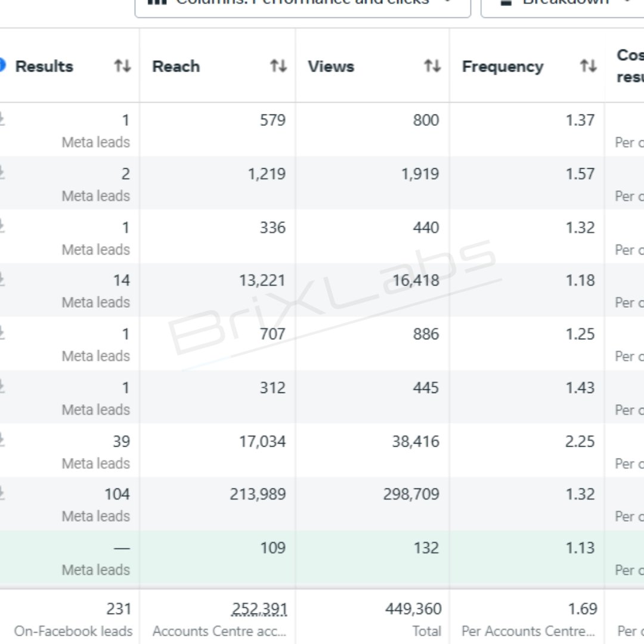Select the highlighted row with 109 reach
Image resolution: width=644 pixels, height=644 pixels.
(322, 559)
